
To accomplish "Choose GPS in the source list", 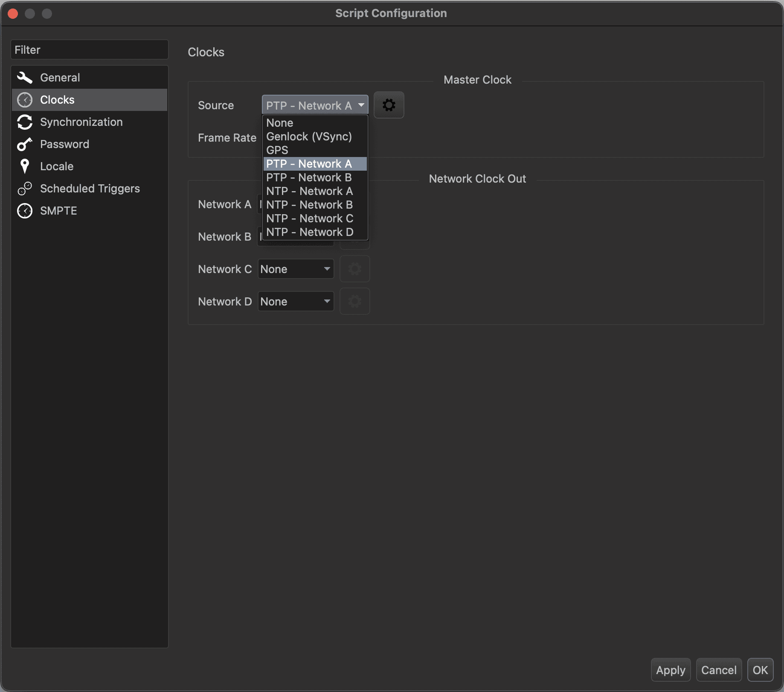I will coord(277,150).
